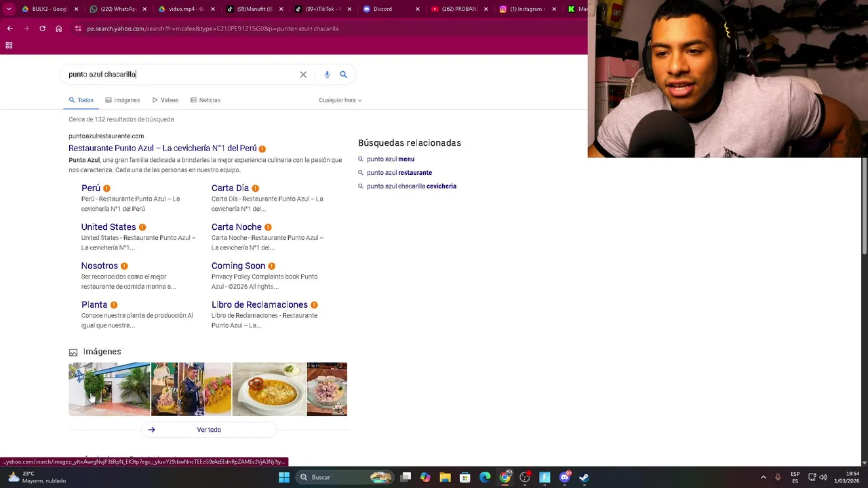868x488 pixels.
Task: Open the Libro de Reclamaciones sitelink
Action: click(260, 305)
